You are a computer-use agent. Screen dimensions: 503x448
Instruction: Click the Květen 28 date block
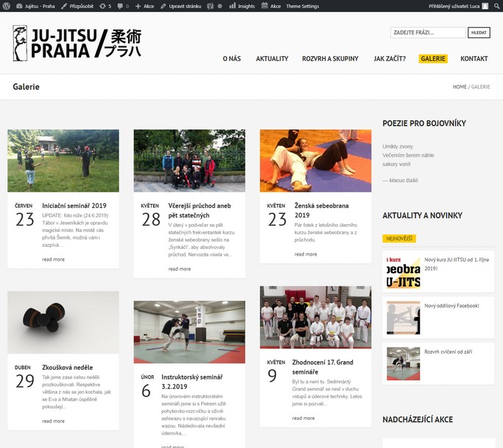[x=150, y=215]
